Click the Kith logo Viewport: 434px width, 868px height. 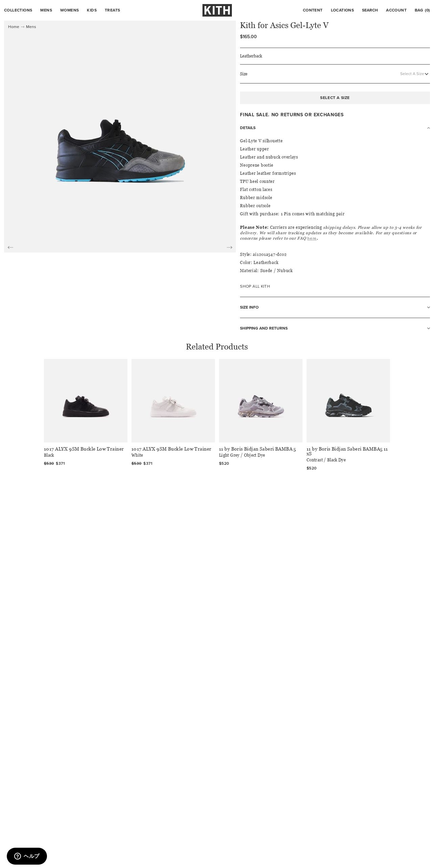coord(217,10)
